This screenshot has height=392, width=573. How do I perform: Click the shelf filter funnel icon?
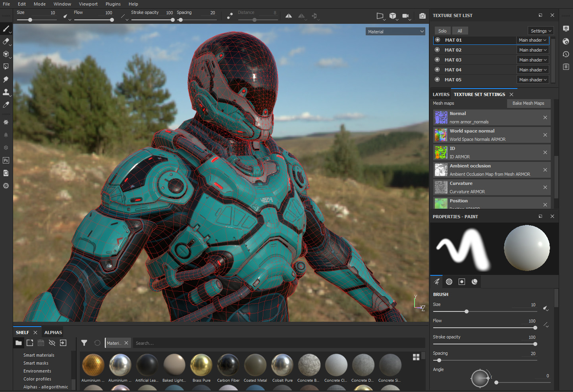84,343
